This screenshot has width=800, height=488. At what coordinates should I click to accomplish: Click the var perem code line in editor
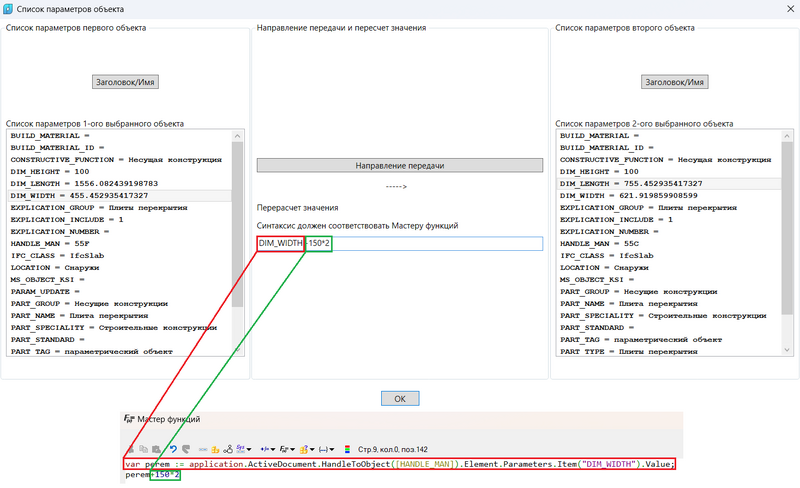pyautogui.click(x=400, y=464)
